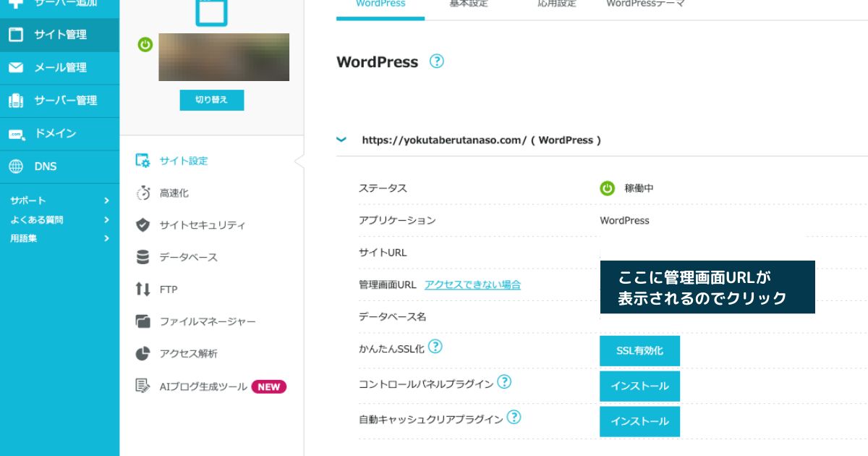Click the 切り替え button
This screenshot has width=868, height=456.
212,100
